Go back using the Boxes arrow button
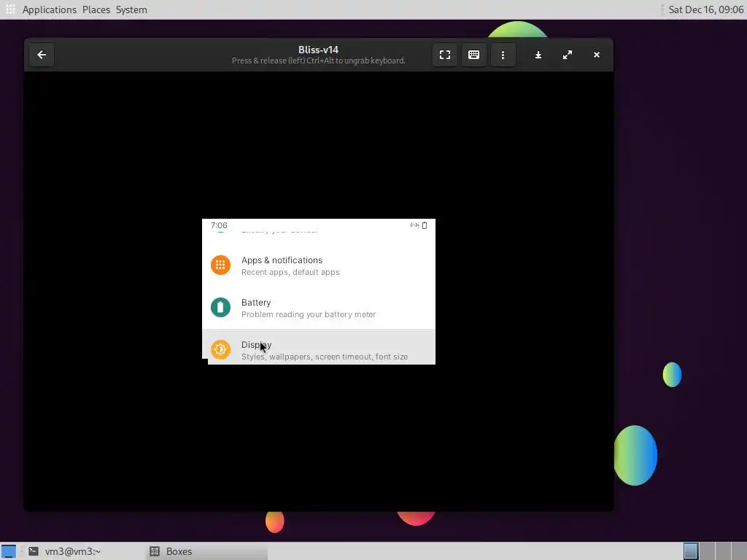747x560 pixels. point(42,55)
